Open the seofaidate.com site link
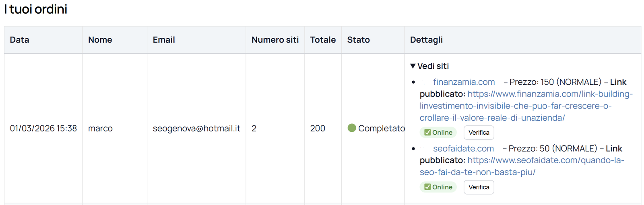 click(463, 149)
